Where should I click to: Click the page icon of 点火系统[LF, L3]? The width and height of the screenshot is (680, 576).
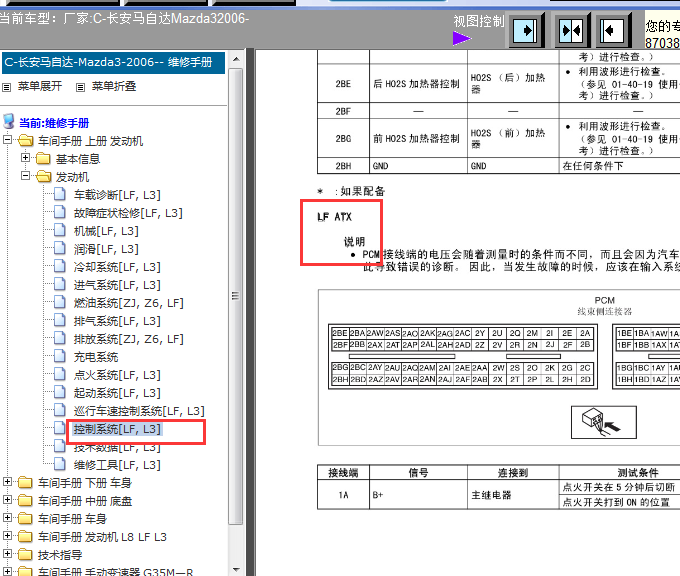(60, 374)
